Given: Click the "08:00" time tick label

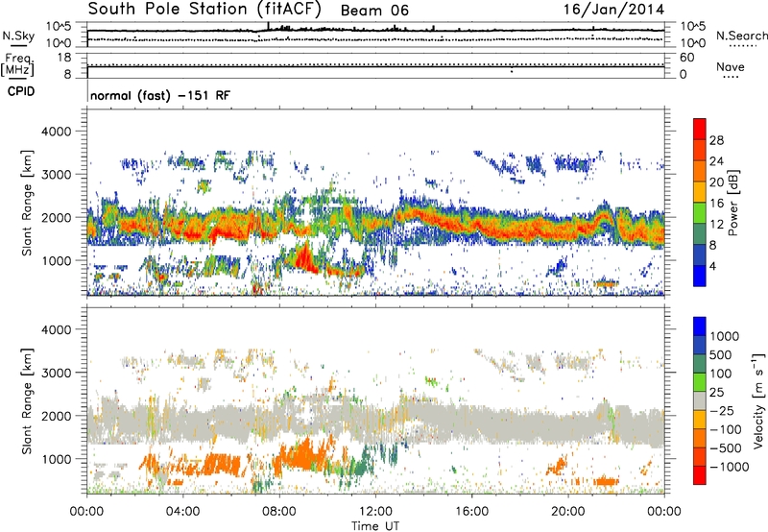Looking at the screenshot, I should (x=279, y=512).
